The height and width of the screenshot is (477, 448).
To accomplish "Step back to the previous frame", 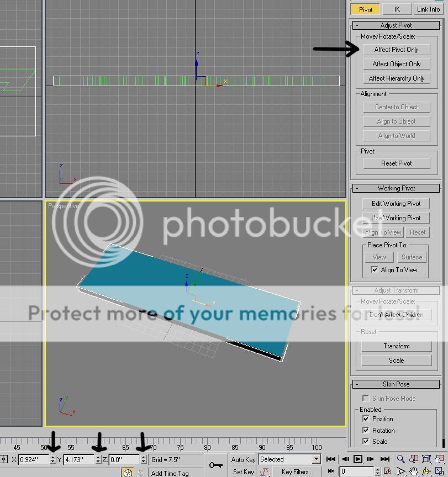I will pos(345,459).
